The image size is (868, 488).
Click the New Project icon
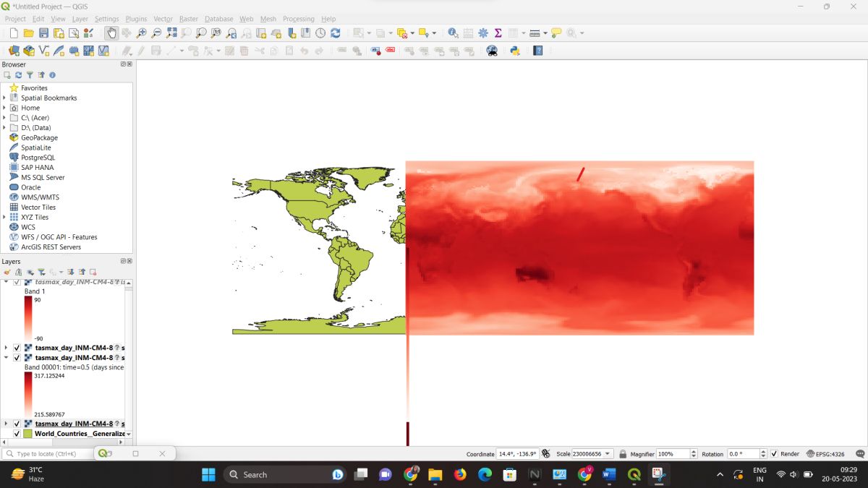(x=14, y=33)
